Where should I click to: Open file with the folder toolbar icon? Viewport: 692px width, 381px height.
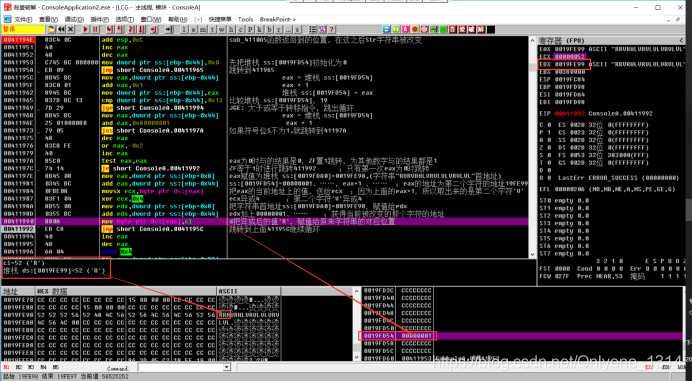click(x=52, y=30)
